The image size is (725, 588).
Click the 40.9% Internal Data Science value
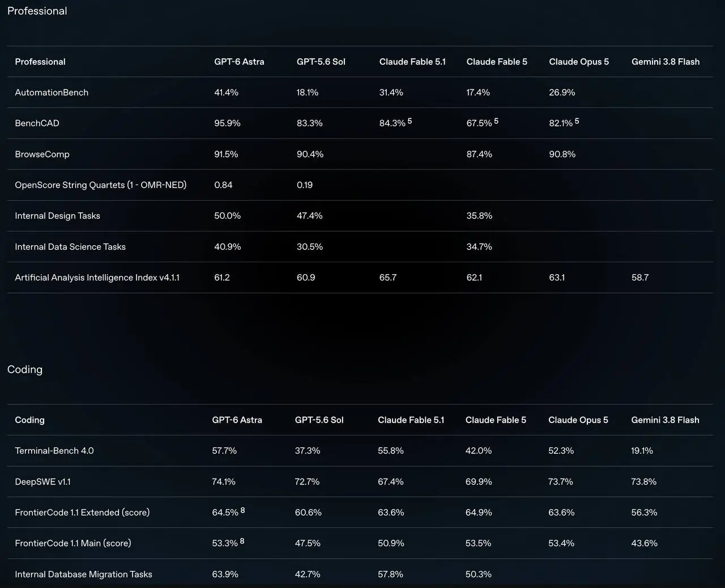pyautogui.click(x=227, y=246)
